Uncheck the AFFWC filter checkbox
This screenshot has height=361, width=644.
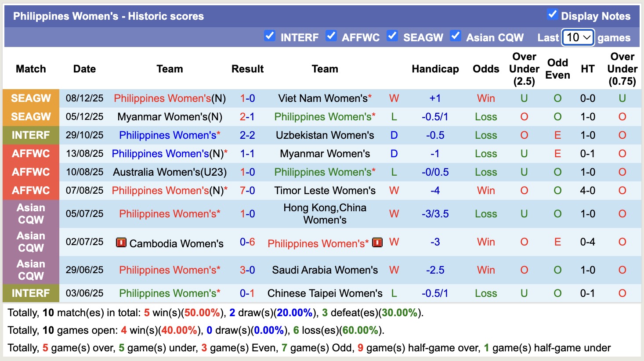[331, 36]
